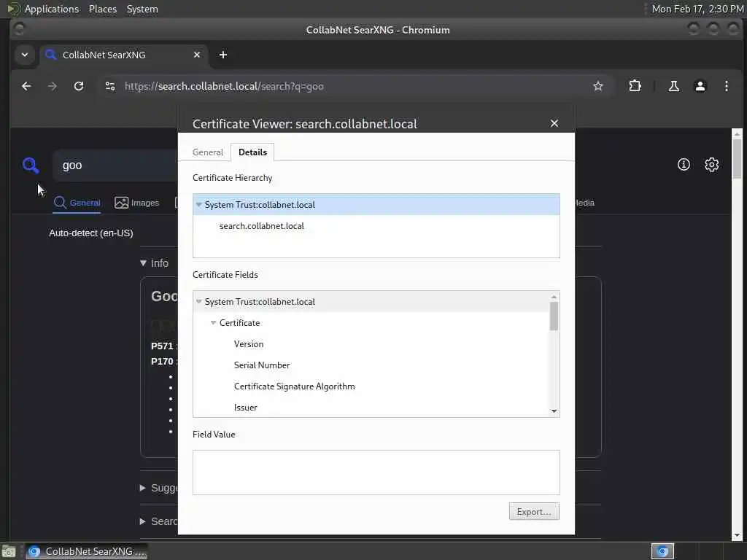The image size is (747, 560).
Task: Click the disabled forward navigation arrow
Action: tap(53, 86)
